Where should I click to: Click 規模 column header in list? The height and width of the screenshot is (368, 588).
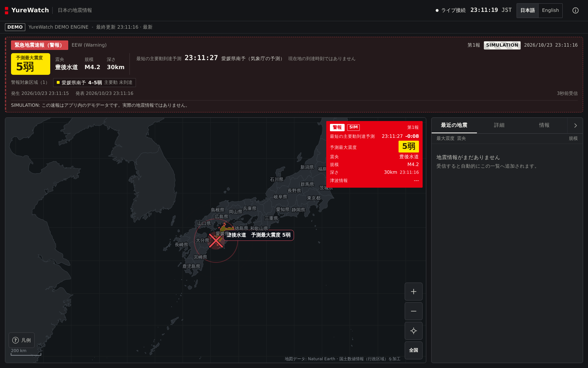(573, 138)
